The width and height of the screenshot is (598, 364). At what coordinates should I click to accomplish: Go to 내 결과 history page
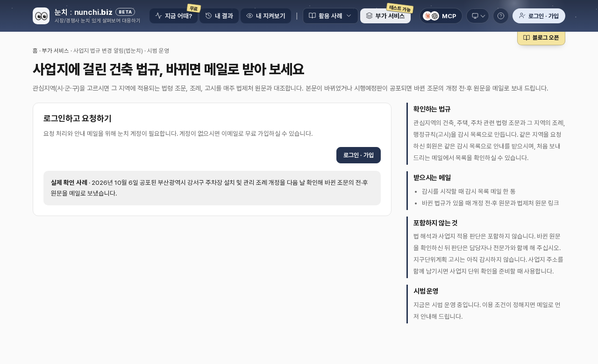point(219,16)
